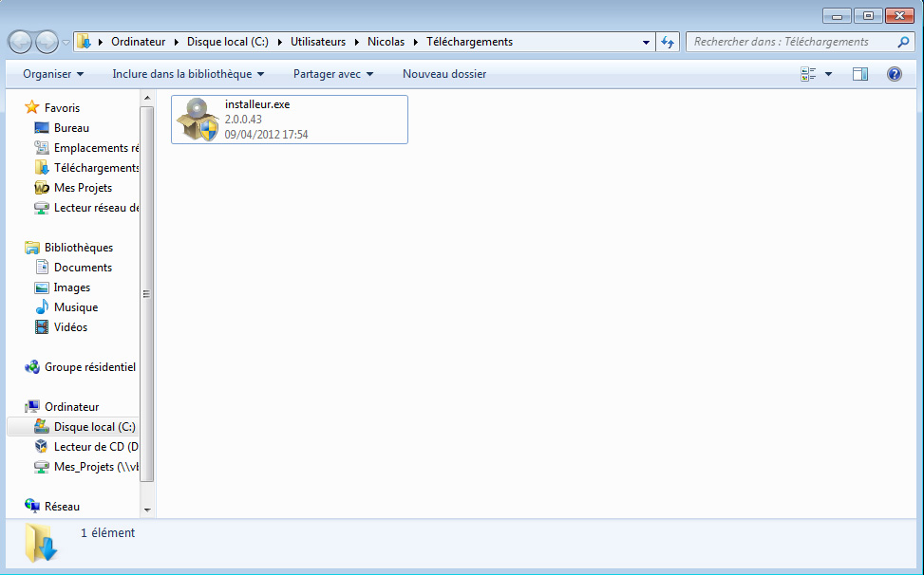This screenshot has height=575, width=924.
Task: Create a Nouveau dossier
Action: point(444,74)
